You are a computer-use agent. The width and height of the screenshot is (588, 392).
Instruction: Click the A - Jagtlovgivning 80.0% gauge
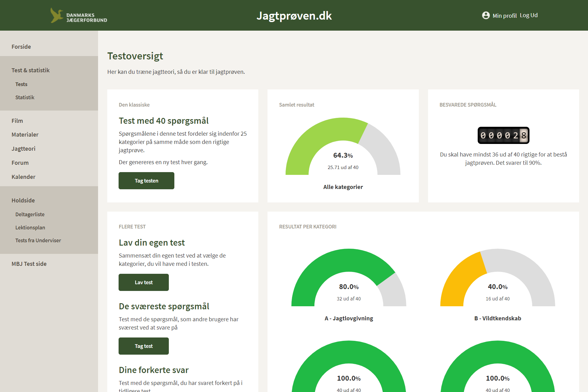pyautogui.click(x=349, y=277)
